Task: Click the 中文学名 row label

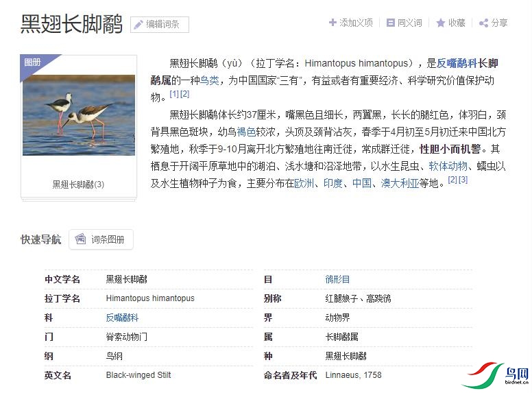Action: pyautogui.click(x=62, y=279)
